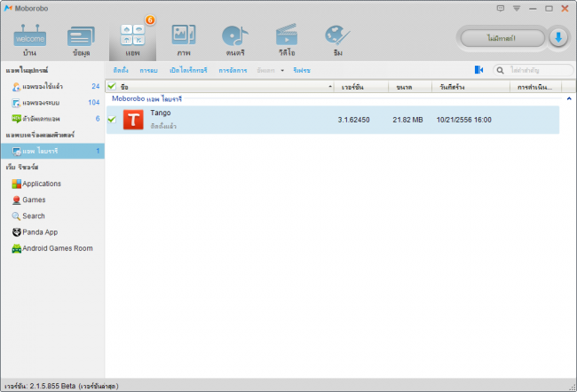Open user apps list with count 24
The image size is (577, 392).
click(x=52, y=86)
